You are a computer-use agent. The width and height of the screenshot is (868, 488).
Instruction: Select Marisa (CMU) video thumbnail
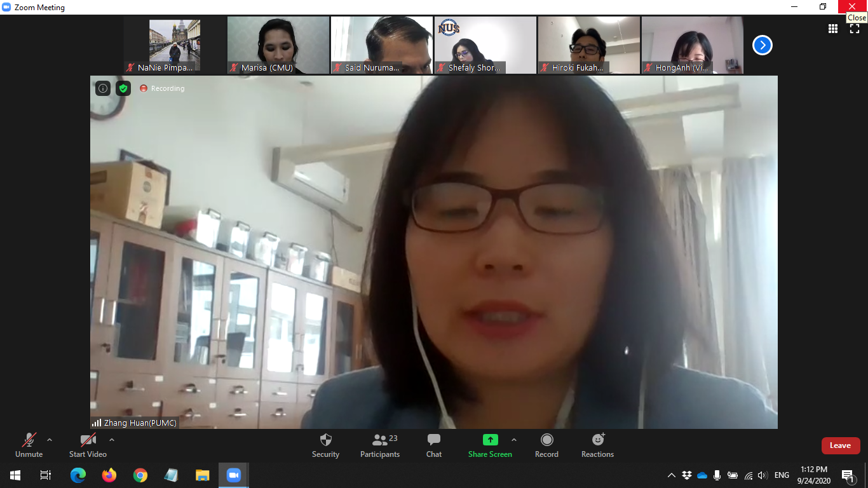point(278,45)
